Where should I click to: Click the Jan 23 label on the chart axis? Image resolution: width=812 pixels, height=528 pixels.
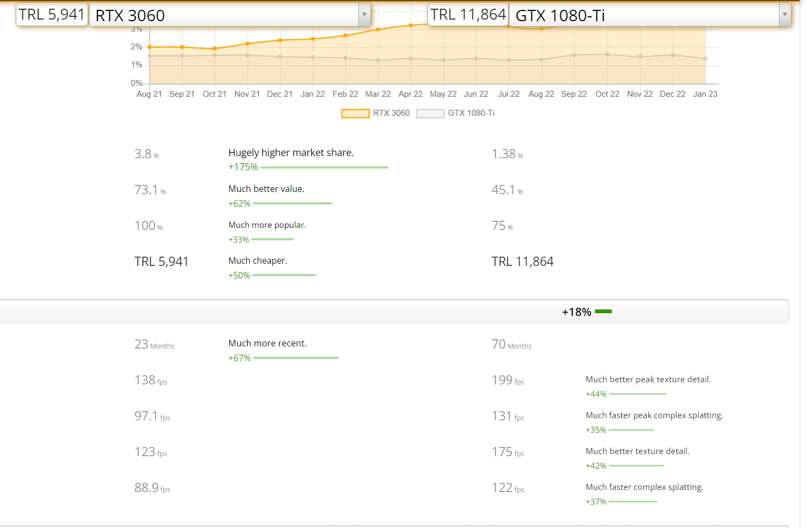click(705, 94)
